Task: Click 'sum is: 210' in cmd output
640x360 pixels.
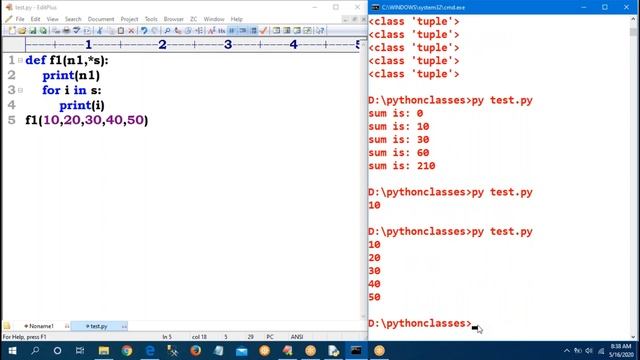Action: tap(402, 166)
